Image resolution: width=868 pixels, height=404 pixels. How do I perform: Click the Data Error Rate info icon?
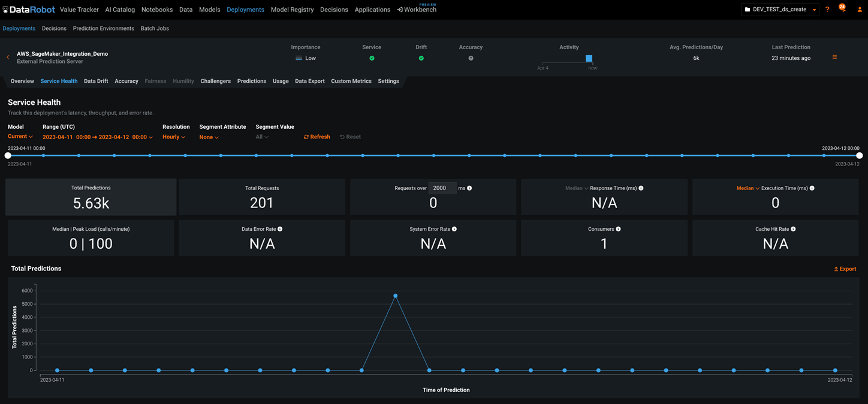click(280, 229)
